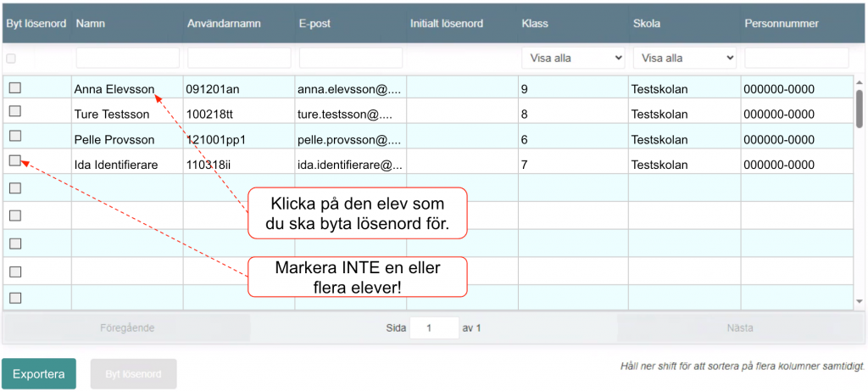Tick the checkbox for Pelle Provsson

(15, 135)
